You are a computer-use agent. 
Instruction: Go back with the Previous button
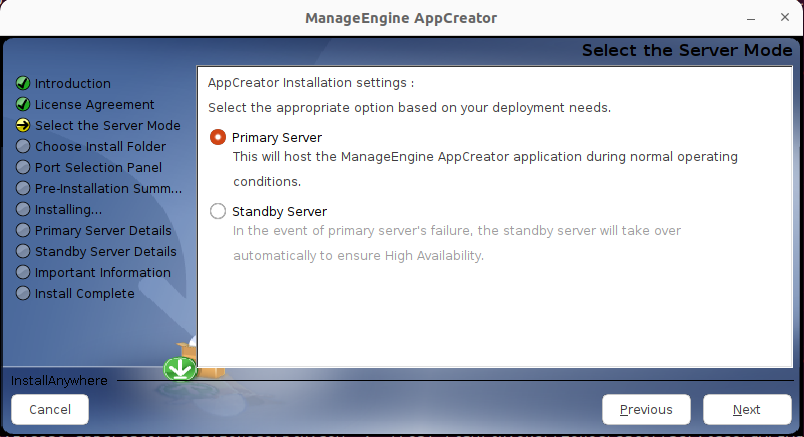click(x=645, y=409)
